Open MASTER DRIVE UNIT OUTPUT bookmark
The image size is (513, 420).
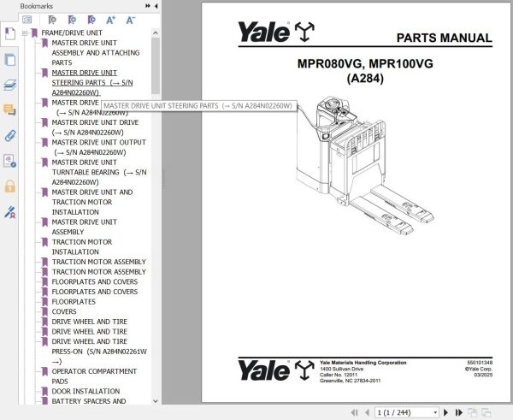pyautogui.click(x=99, y=147)
